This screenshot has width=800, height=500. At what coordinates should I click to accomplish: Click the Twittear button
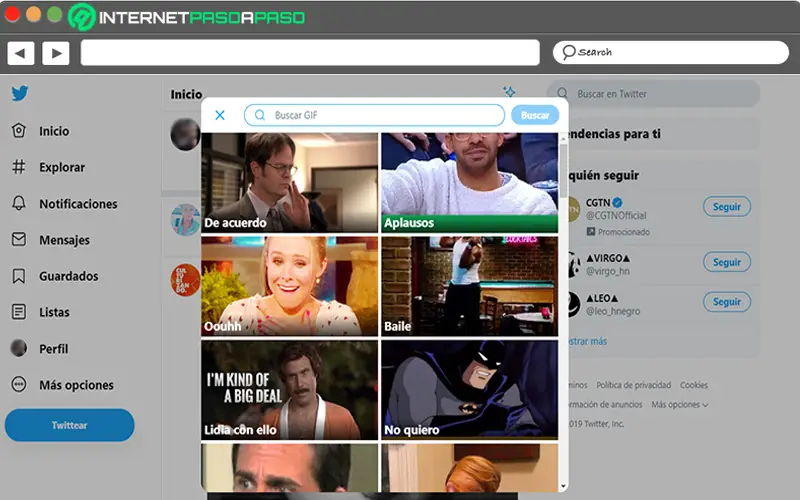point(69,425)
